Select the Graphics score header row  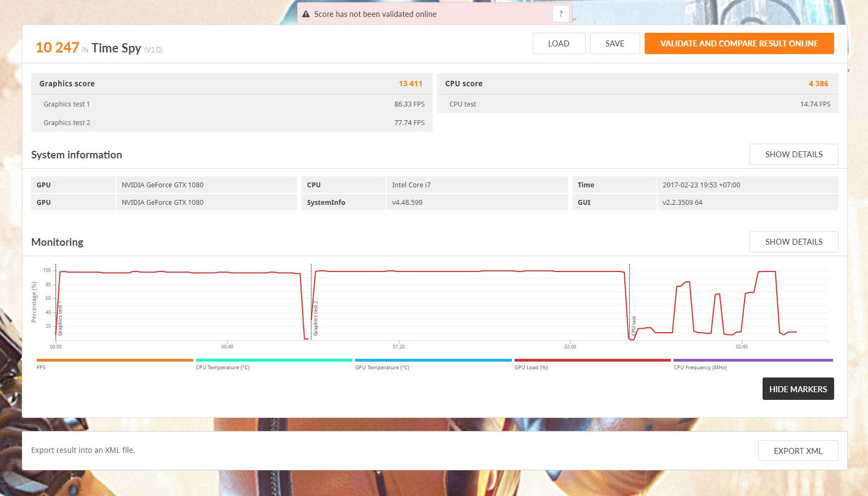pos(231,84)
